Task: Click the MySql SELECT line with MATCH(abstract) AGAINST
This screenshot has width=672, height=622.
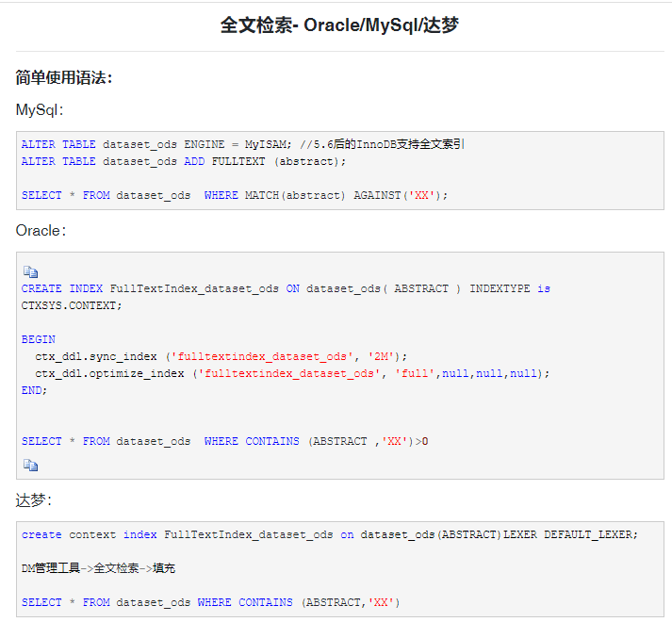Action: coord(235,195)
